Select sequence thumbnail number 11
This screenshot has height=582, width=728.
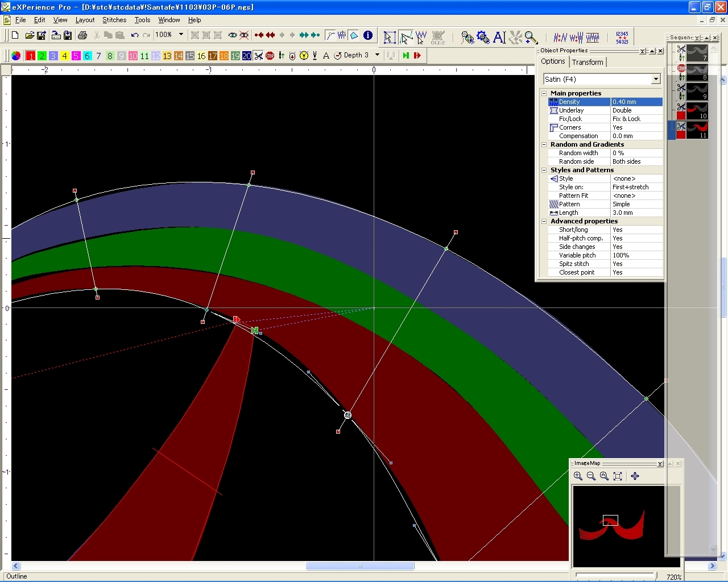pyautogui.click(x=697, y=130)
